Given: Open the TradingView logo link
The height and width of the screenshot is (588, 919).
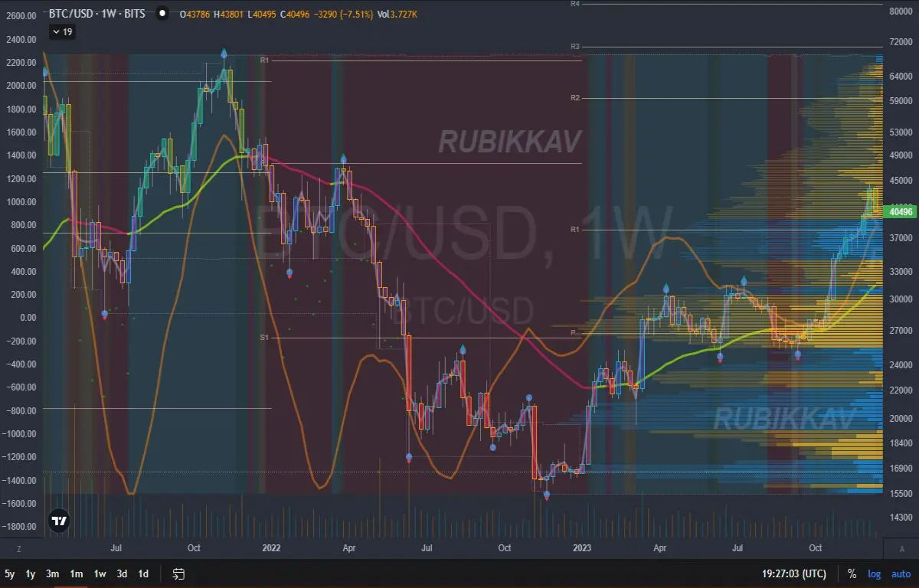Looking at the screenshot, I should 59,521.
